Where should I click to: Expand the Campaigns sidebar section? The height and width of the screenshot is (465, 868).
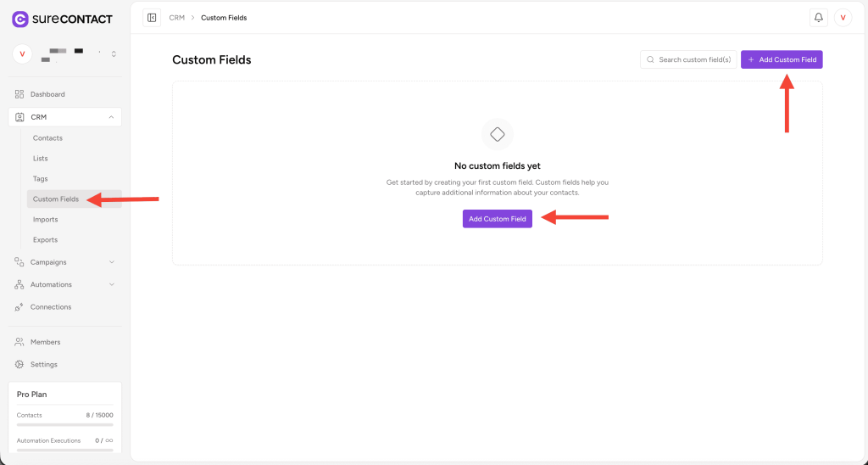(x=111, y=262)
